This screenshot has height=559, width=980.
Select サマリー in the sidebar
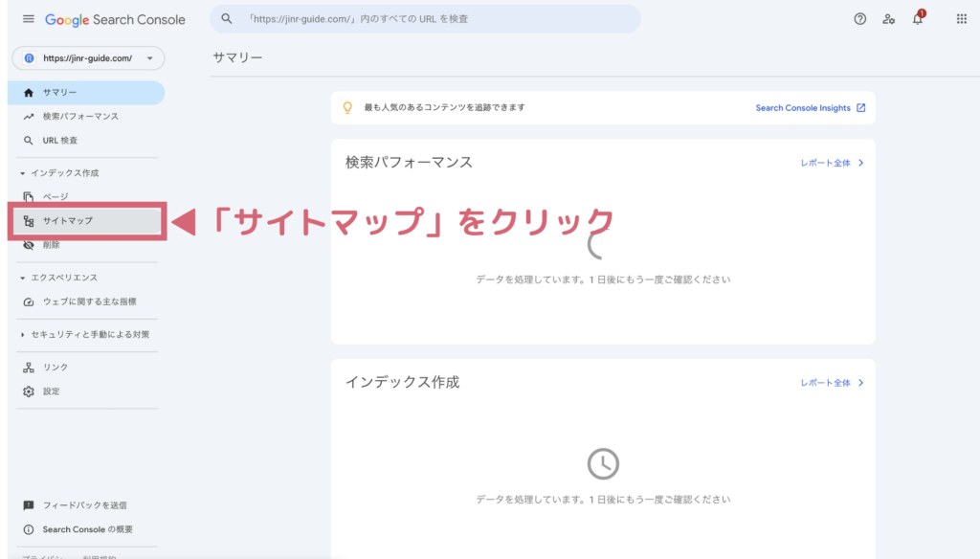click(x=86, y=93)
